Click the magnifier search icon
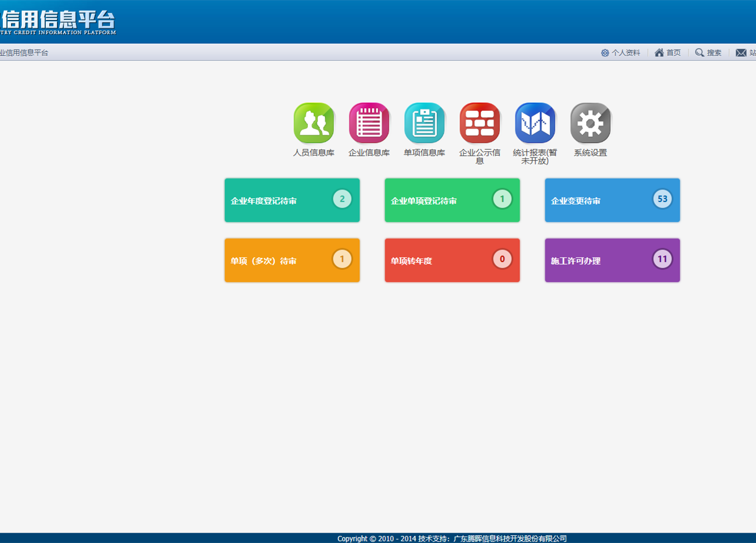Screen dimensions: 756x543 699,53
